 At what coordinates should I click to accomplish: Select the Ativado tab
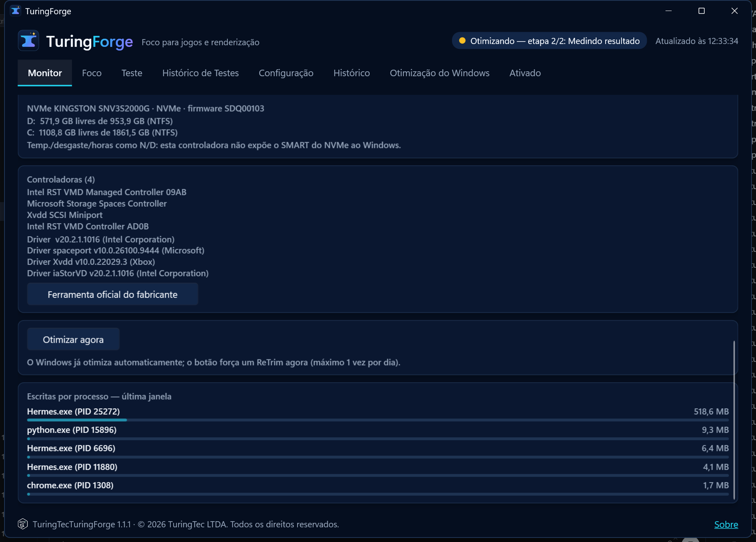pyautogui.click(x=525, y=73)
